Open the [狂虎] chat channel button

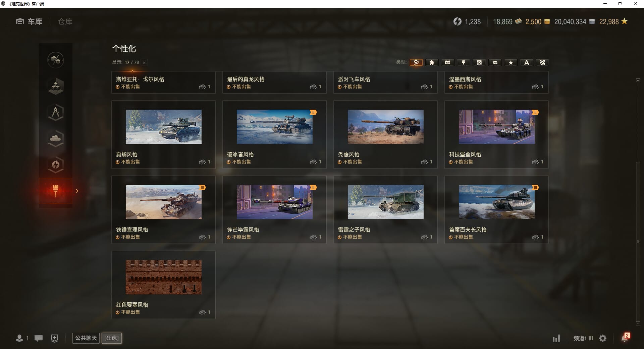coord(112,338)
